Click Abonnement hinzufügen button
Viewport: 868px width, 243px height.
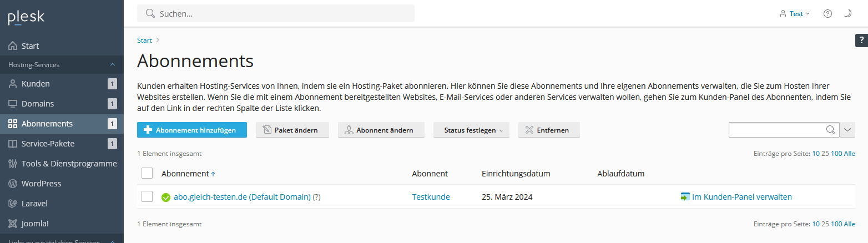click(191, 130)
